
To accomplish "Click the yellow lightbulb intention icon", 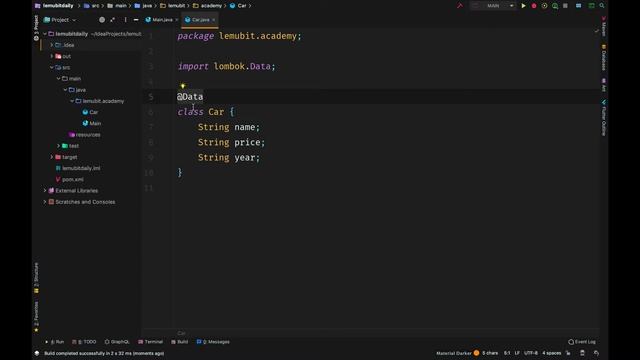I will (182, 86).
